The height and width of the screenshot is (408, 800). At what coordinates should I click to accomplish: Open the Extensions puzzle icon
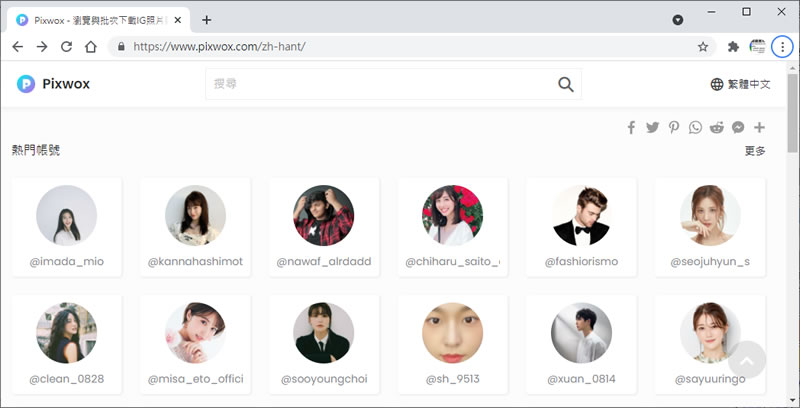[733, 47]
